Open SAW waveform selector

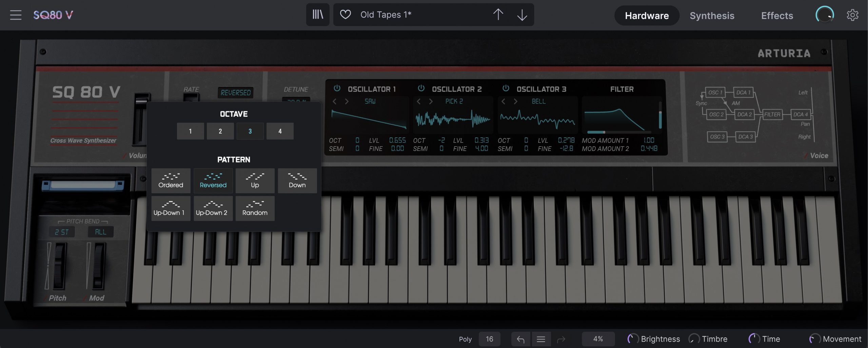370,101
